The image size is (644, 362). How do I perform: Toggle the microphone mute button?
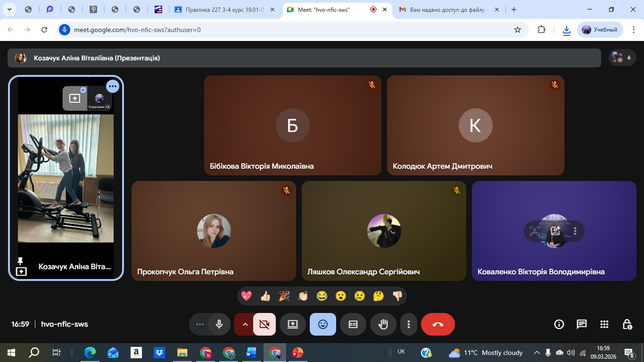[x=219, y=324]
